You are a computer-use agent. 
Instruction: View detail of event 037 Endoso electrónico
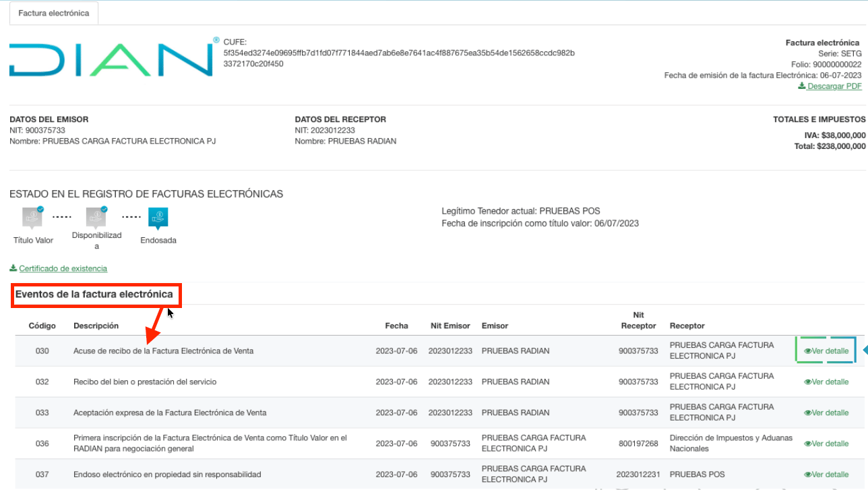point(826,474)
